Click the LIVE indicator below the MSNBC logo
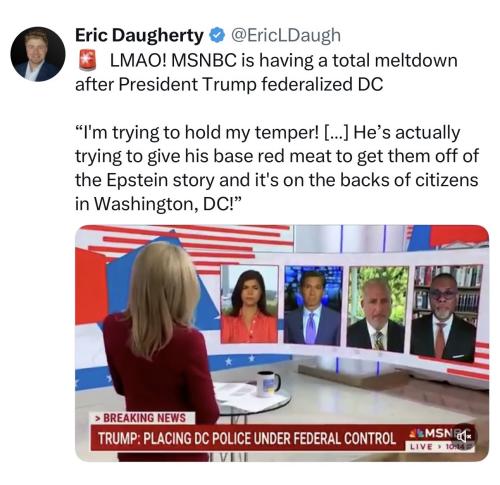Screen dimensions: 500x485 pos(421,447)
